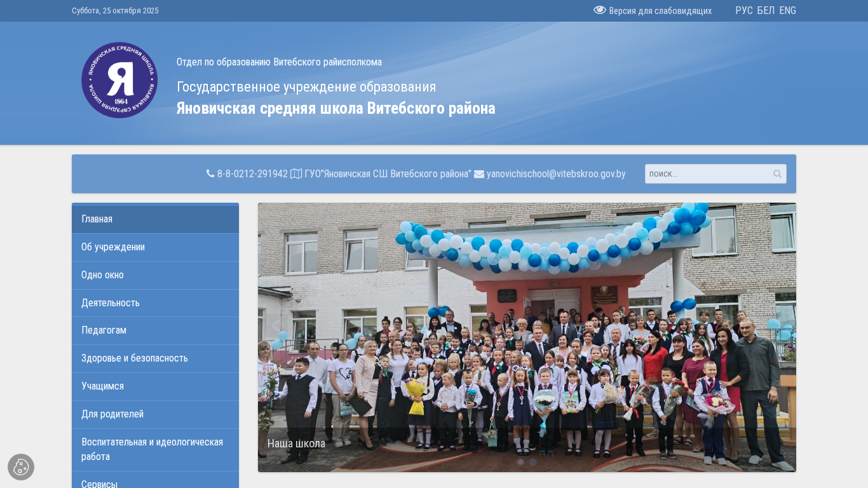Screen dimensions: 868x488
Task: Open the Версия для слабовидящих link
Action: point(660,11)
